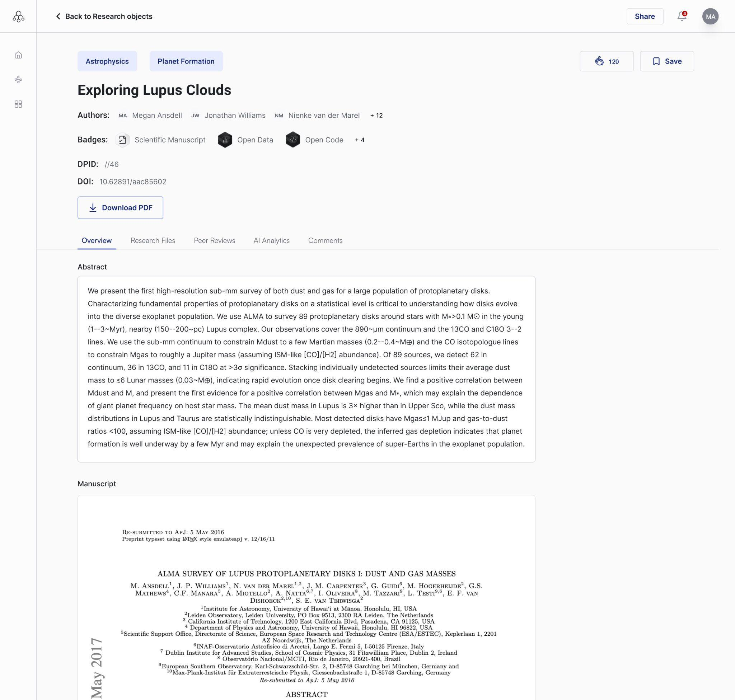Click the Astrophysics category toggle
735x700 pixels.
[x=107, y=61]
